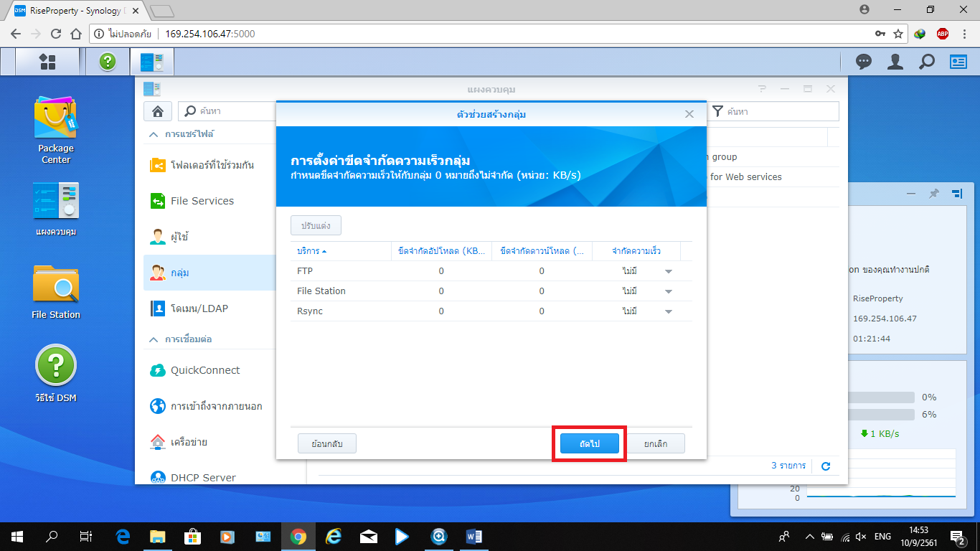Select QuickConnect in the sidebar
Image resolution: width=980 pixels, height=551 pixels.
(x=205, y=370)
